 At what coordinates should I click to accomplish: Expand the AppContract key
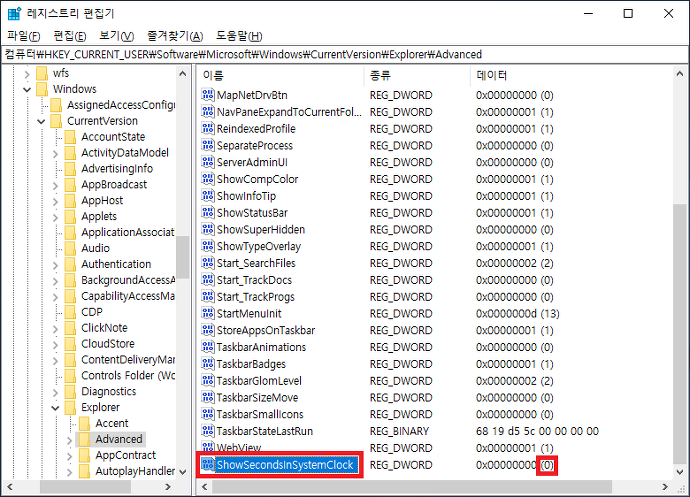click(70, 456)
